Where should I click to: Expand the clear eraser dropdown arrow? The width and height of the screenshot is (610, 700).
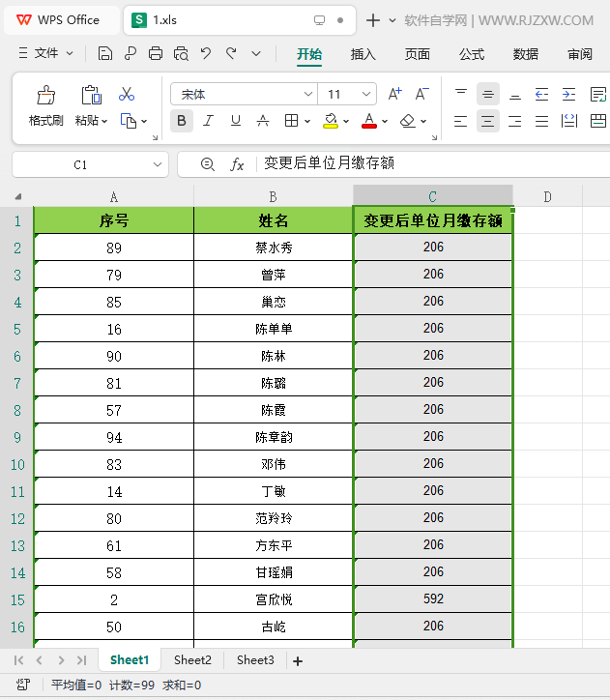click(x=423, y=121)
